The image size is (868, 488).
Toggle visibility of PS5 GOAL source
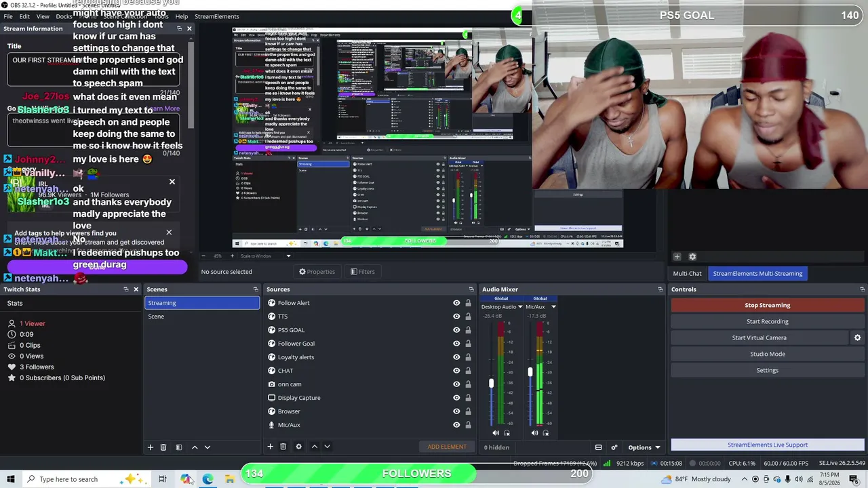(456, 330)
